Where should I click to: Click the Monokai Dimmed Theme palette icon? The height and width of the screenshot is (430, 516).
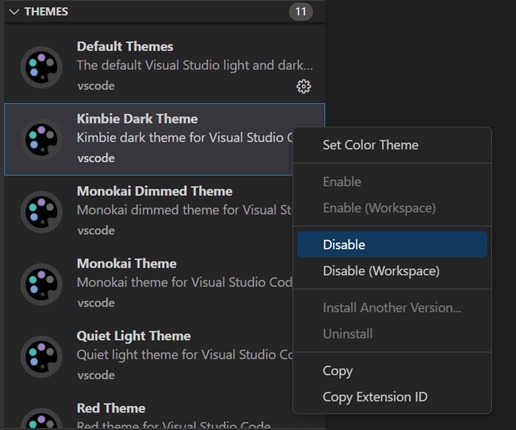click(41, 212)
